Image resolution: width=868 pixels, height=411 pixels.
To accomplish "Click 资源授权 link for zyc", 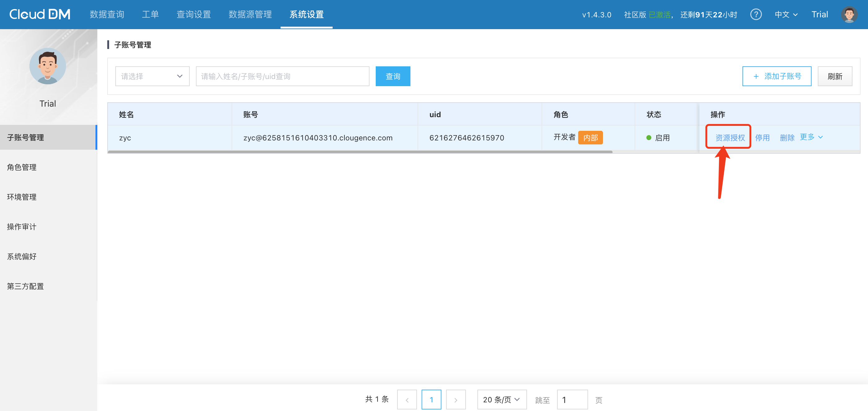I will pyautogui.click(x=730, y=137).
